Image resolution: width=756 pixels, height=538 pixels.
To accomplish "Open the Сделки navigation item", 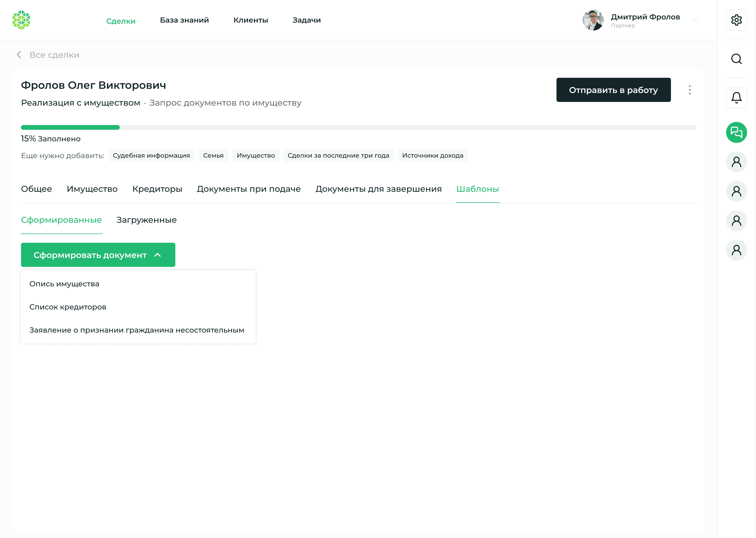I will (121, 21).
